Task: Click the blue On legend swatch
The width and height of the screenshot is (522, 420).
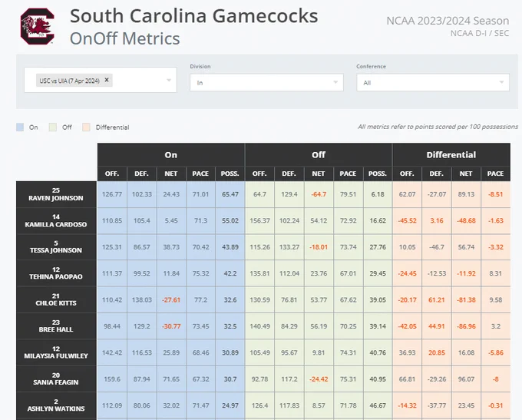Action: click(20, 127)
